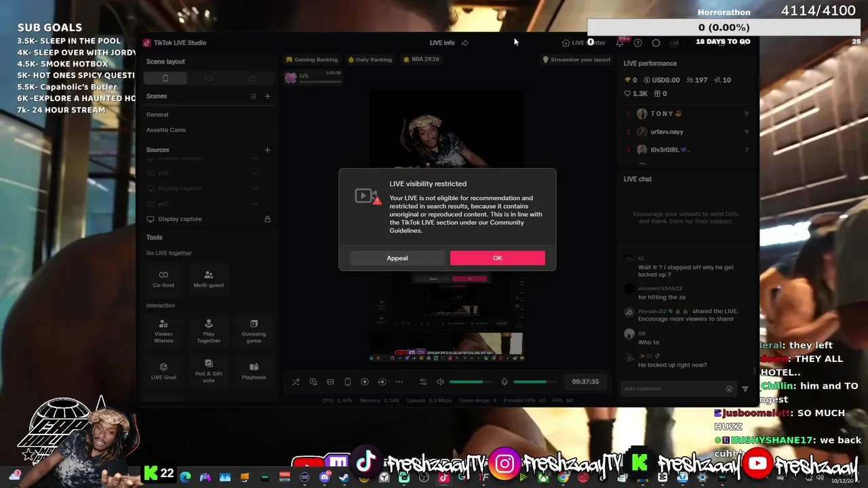Select the Assetto Cams scene
Screen dimensions: 868x488
[208, 129]
